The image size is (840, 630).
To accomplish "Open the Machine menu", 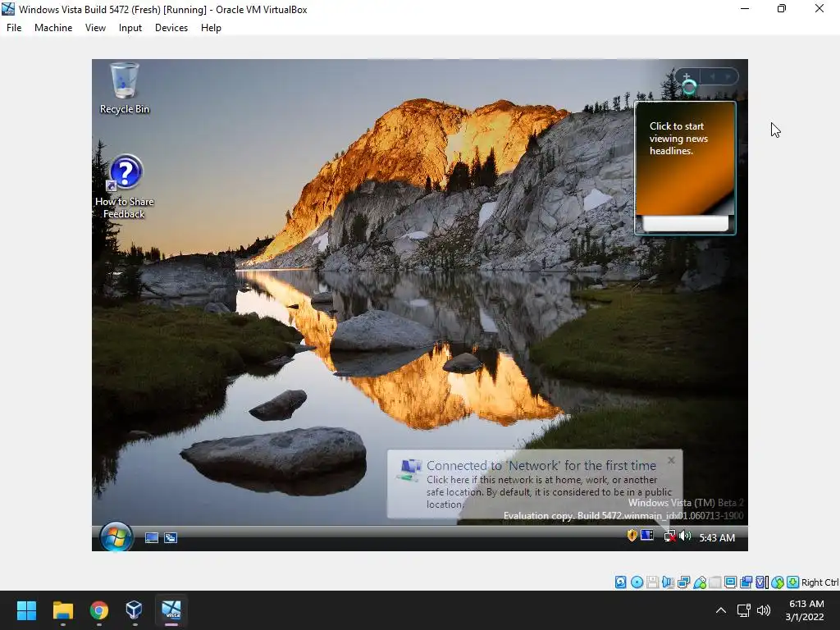I will click(x=53, y=28).
